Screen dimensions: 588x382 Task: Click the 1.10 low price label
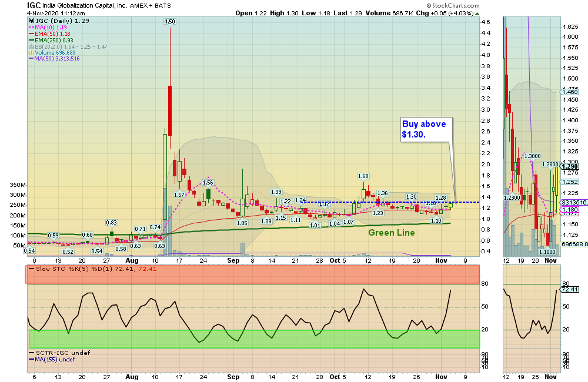click(x=436, y=221)
